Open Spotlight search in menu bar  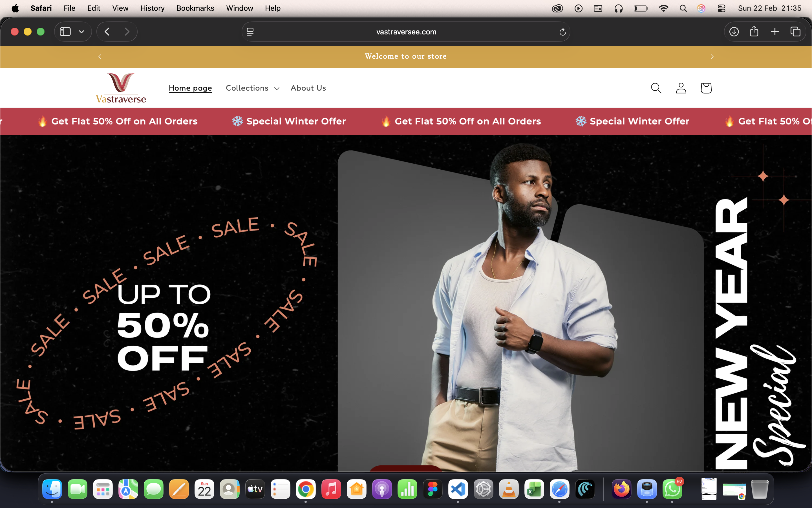[683, 8]
